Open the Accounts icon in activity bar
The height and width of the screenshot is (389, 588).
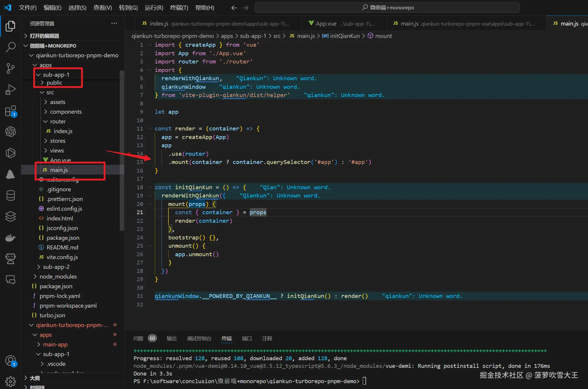[x=11, y=361]
